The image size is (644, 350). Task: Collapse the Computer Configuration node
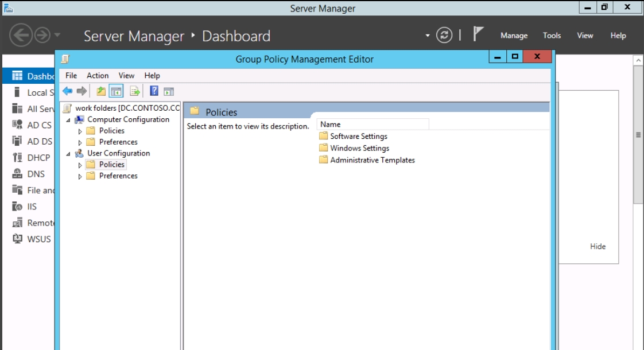[x=69, y=120]
